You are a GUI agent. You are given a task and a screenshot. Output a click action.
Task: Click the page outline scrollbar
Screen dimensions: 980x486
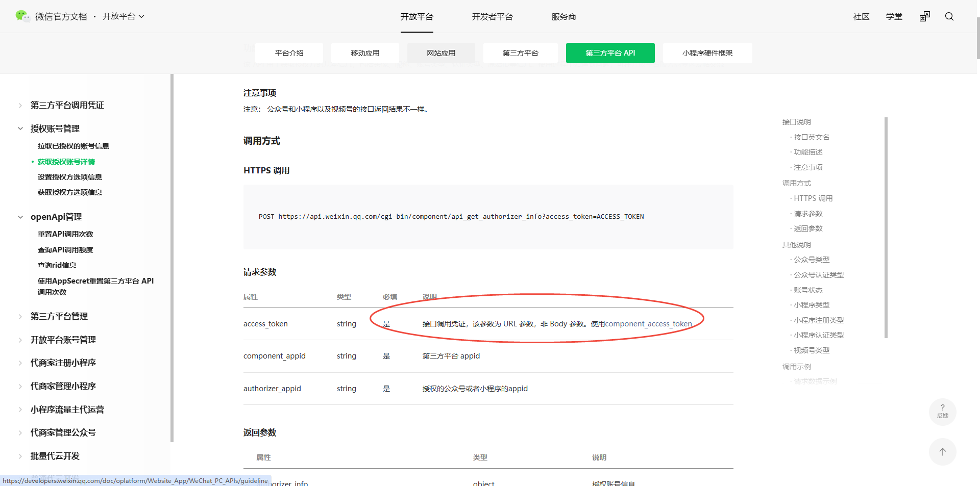(x=886, y=227)
